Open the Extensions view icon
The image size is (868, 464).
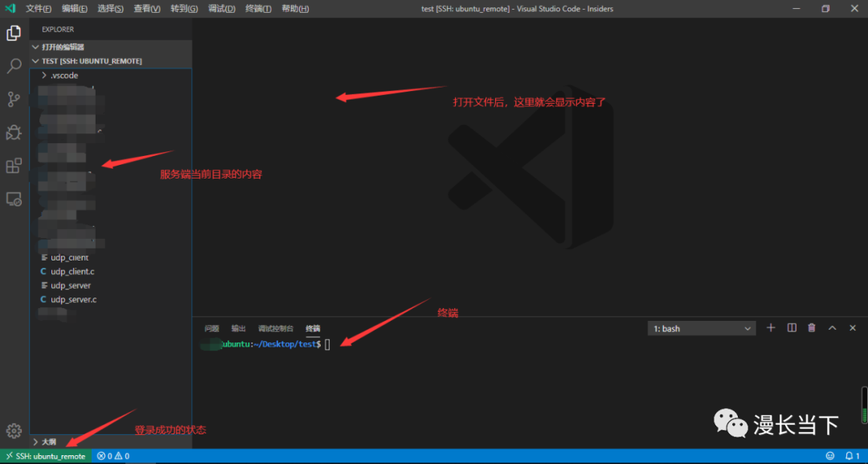[14, 166]
